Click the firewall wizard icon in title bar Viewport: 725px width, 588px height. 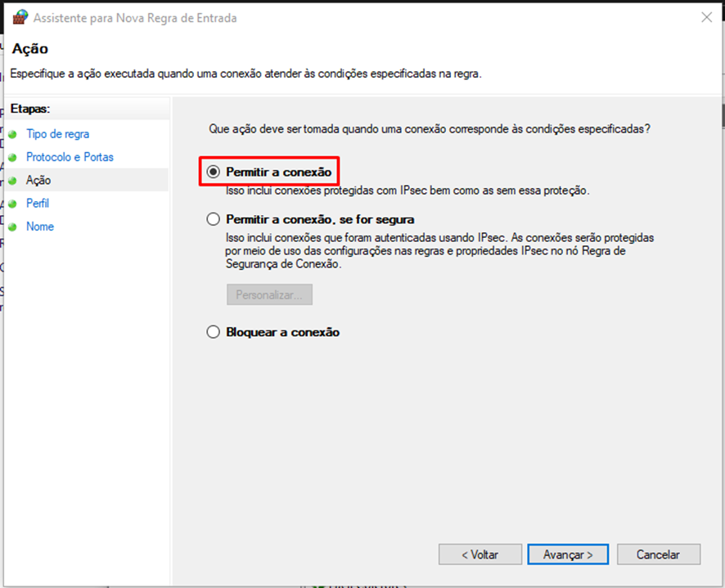[20, 17]
